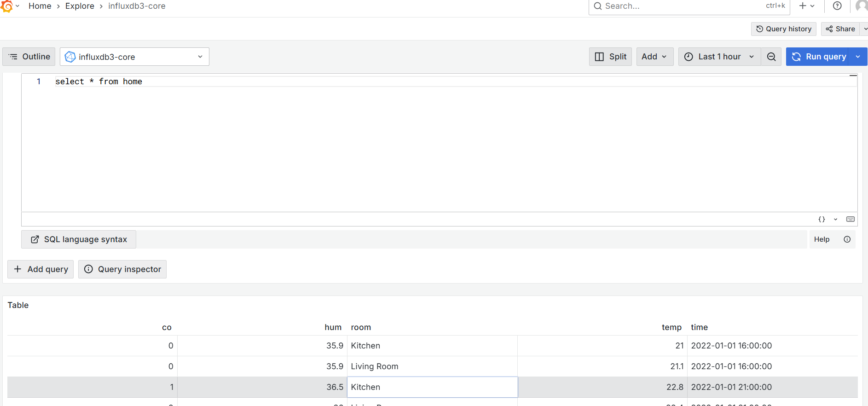Focus the Search field
This screenshot has height=406, width=868.
pos(689,6)
